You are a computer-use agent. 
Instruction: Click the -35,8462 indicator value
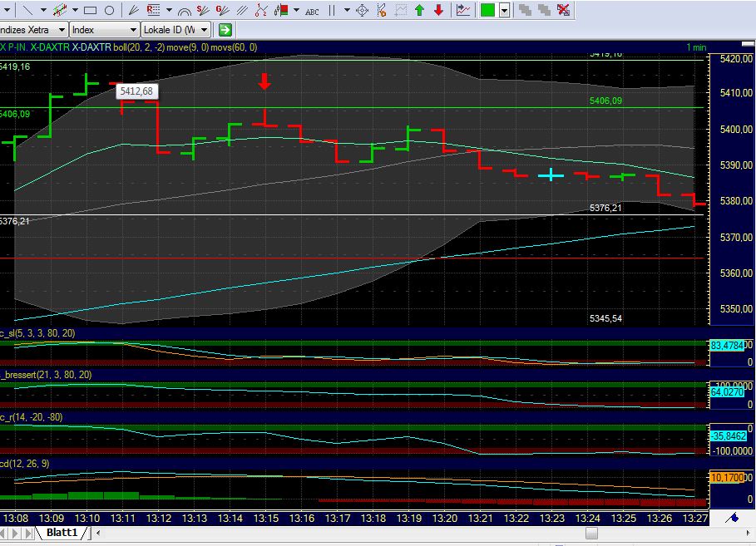(x=729, y=436)
